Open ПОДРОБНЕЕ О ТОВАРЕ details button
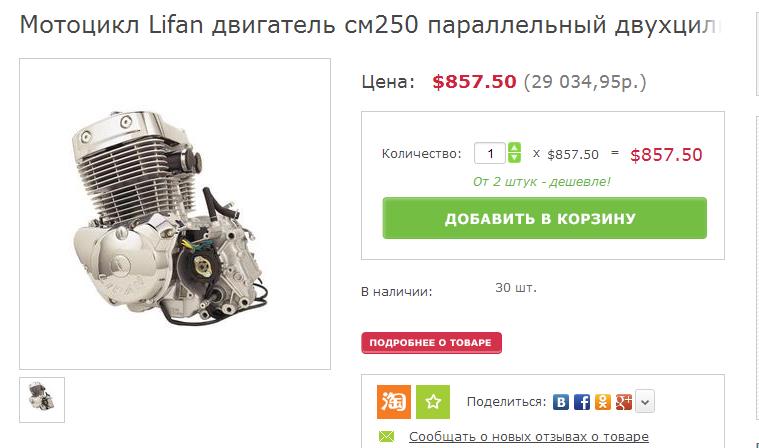The width and height of the screenshot is (759, 448). pos(431,343)
